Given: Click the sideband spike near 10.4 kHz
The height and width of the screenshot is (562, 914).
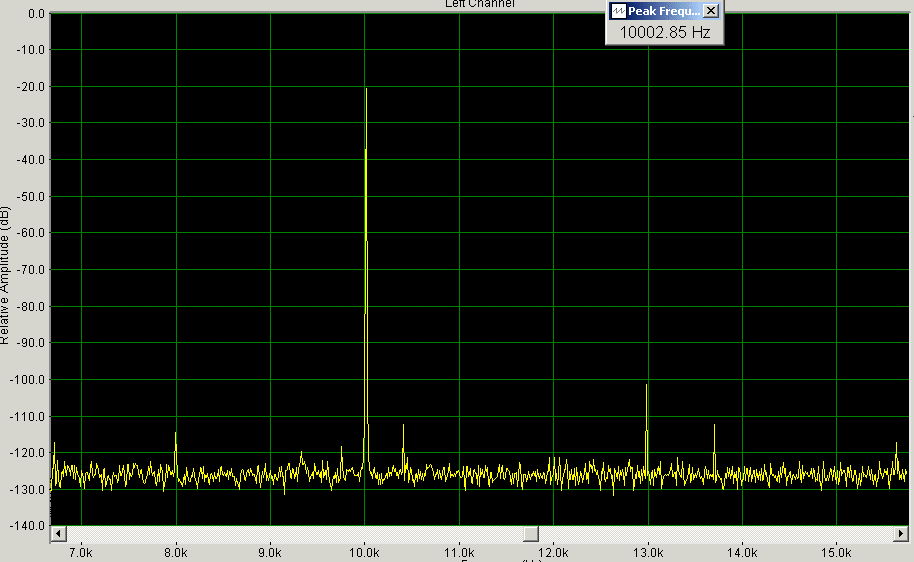Looking at the screenshot, I should tap(403, 427).
